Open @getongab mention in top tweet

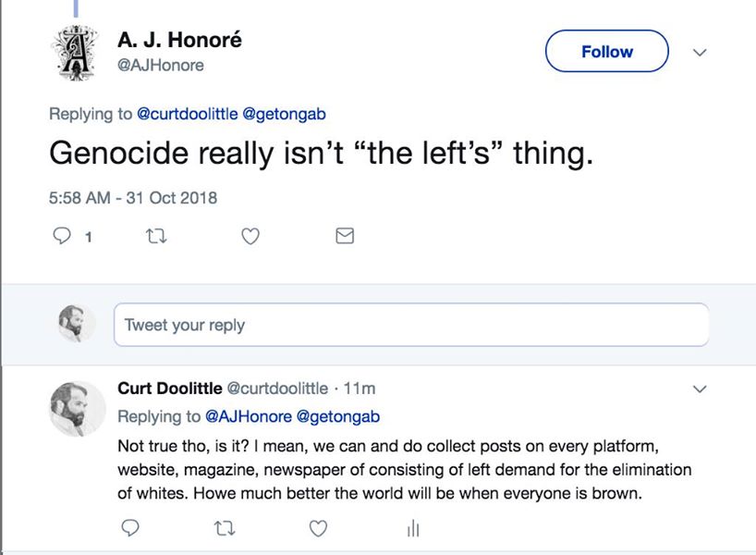point(284,115)
